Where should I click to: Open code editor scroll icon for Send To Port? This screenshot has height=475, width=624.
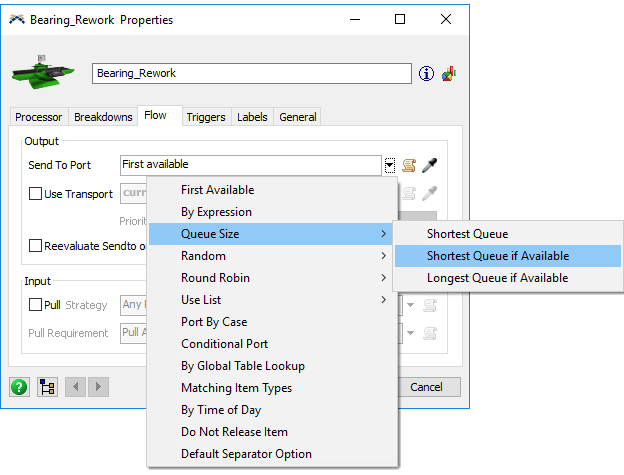click(x=409, y=165)
